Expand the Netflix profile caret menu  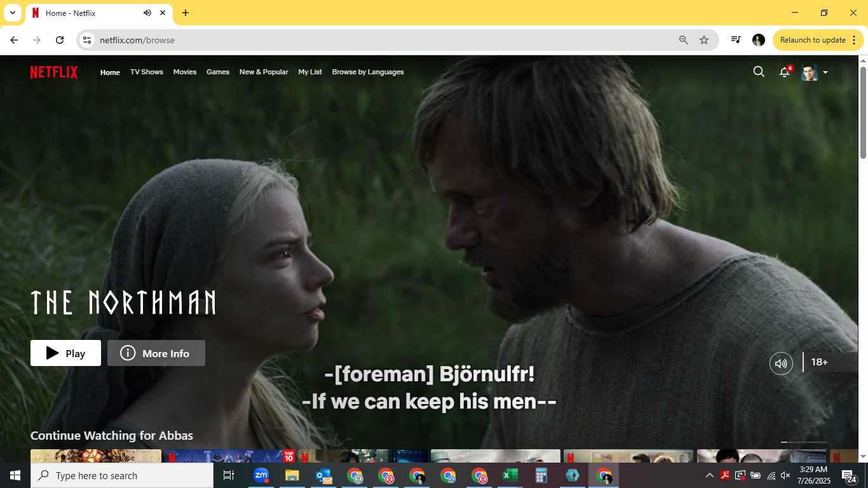825,72
